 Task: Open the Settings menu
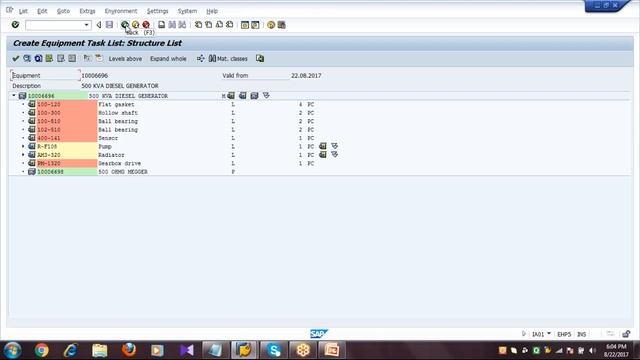coord(158,11)
